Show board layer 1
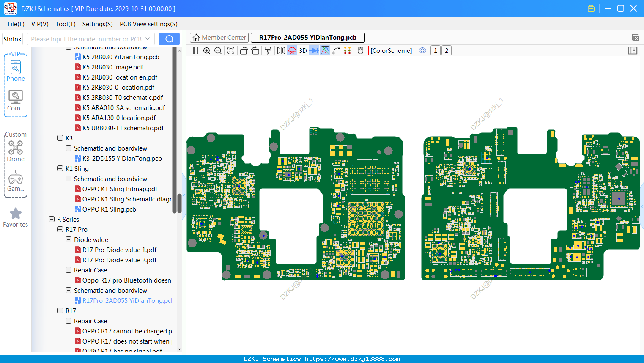Image resolution: width=644 pixels, height=363 pixels. [x=436, y=51]
